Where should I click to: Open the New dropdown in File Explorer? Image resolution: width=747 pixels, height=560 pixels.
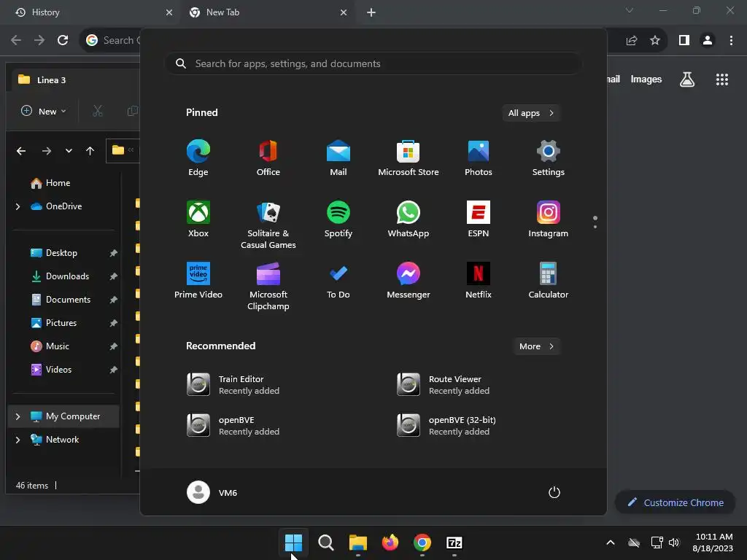tap(43, 112)
